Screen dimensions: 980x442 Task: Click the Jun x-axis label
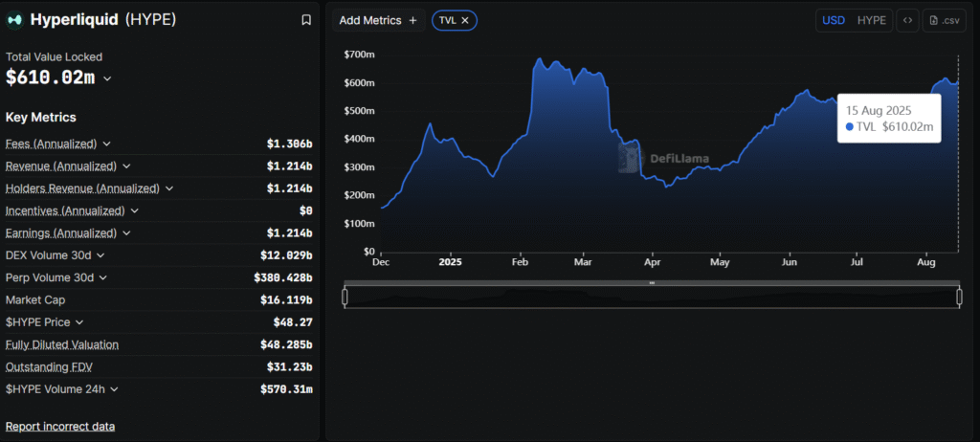pyautogui.click(x=790, y=262)
